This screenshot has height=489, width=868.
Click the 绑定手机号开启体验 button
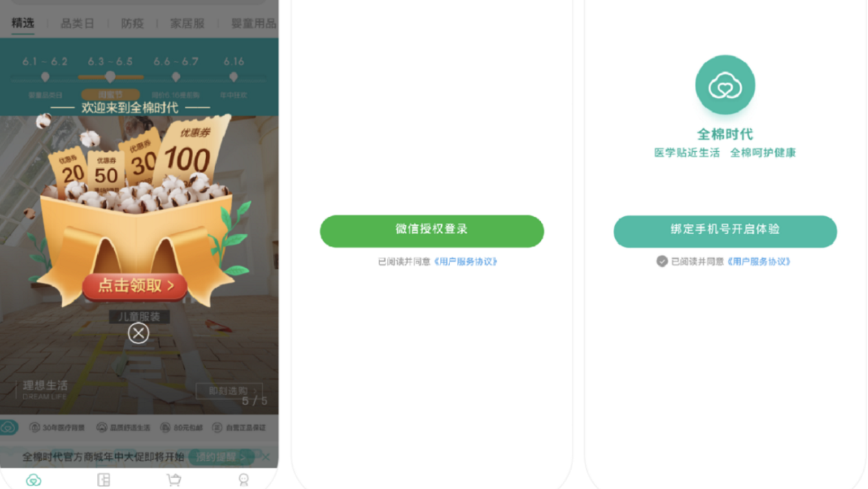(x=725, y=231)
